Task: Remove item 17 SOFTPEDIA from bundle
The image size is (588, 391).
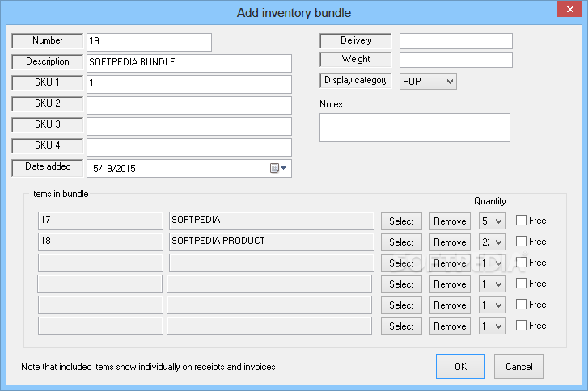Action: [450, 221]
